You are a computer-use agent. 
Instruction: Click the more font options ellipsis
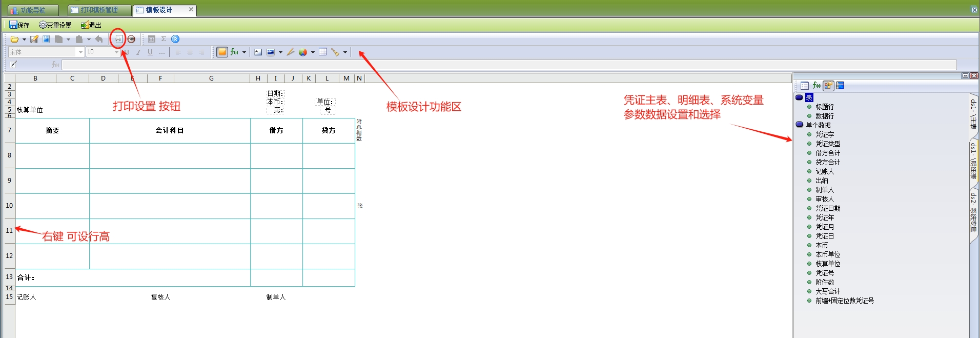162,52
